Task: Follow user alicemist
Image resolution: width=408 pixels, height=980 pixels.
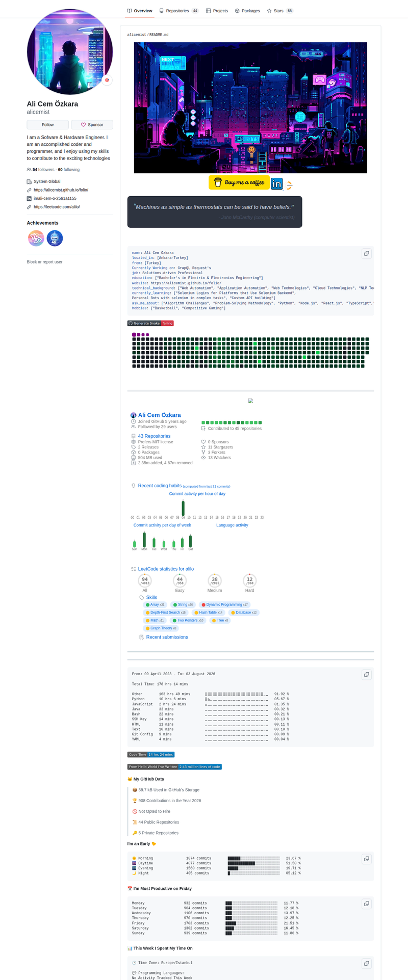Action: pos(47,125)
